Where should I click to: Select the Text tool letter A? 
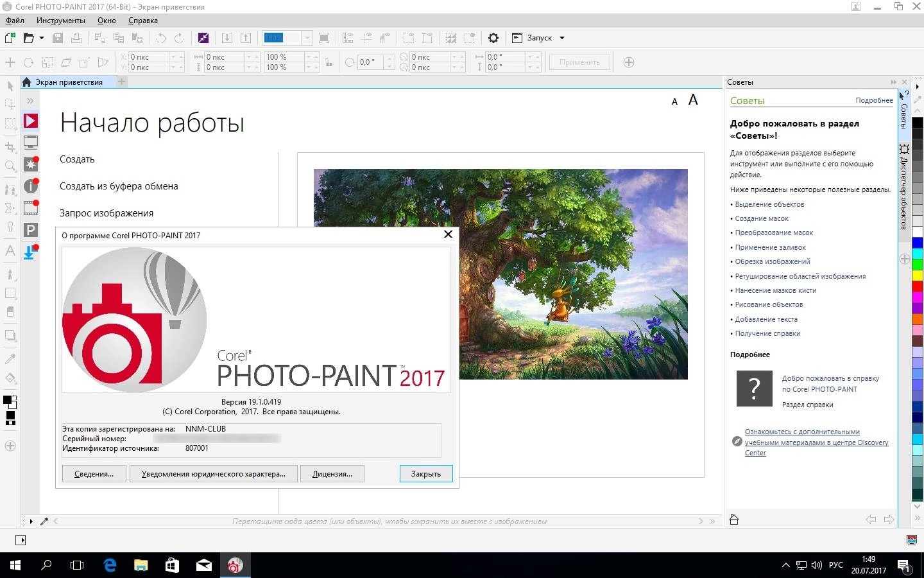[10, 251]
